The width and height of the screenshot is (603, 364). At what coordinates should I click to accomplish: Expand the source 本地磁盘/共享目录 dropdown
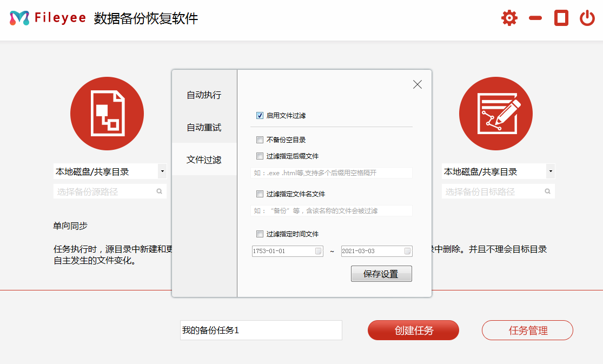point(162,171)
